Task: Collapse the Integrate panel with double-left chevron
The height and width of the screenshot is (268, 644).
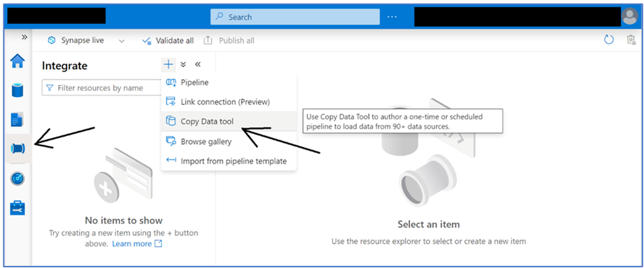Action: pos(197,64)
